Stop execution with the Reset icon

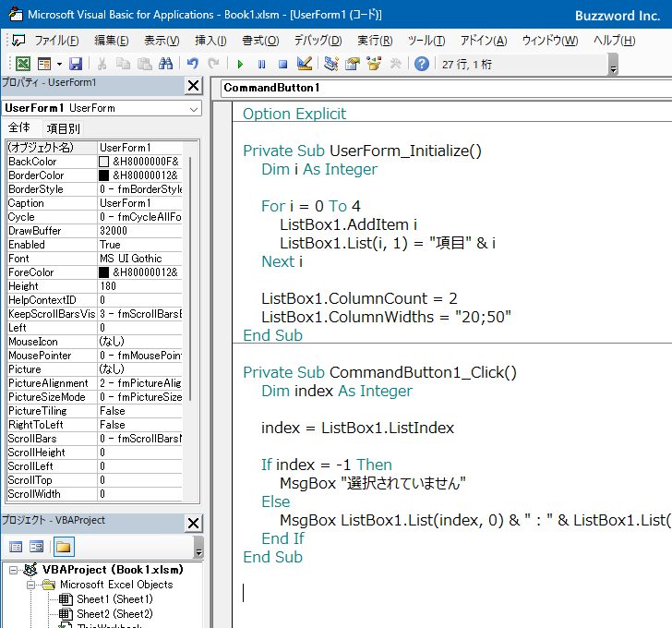pos(282,65)
